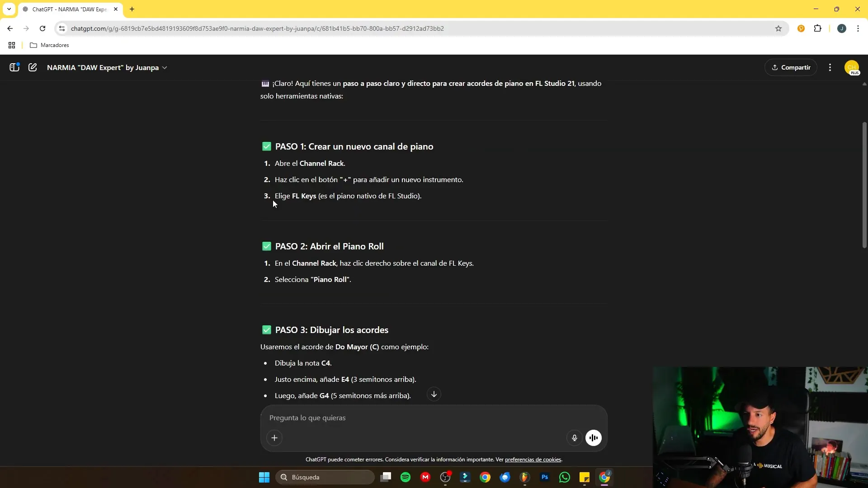The height and width of the screenshot is (488, 868).
Task: Start voice mode with waveform button
Action: point(594,438)
